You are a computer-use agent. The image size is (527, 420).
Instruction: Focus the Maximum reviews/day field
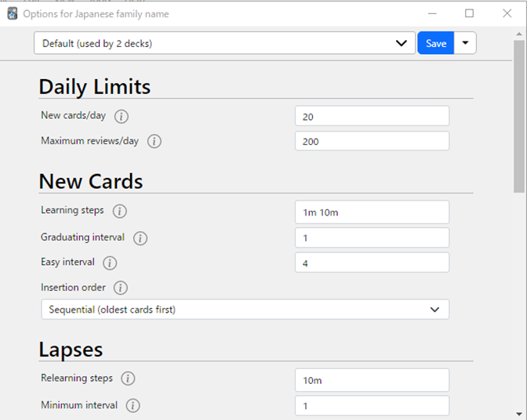(372, 141)
